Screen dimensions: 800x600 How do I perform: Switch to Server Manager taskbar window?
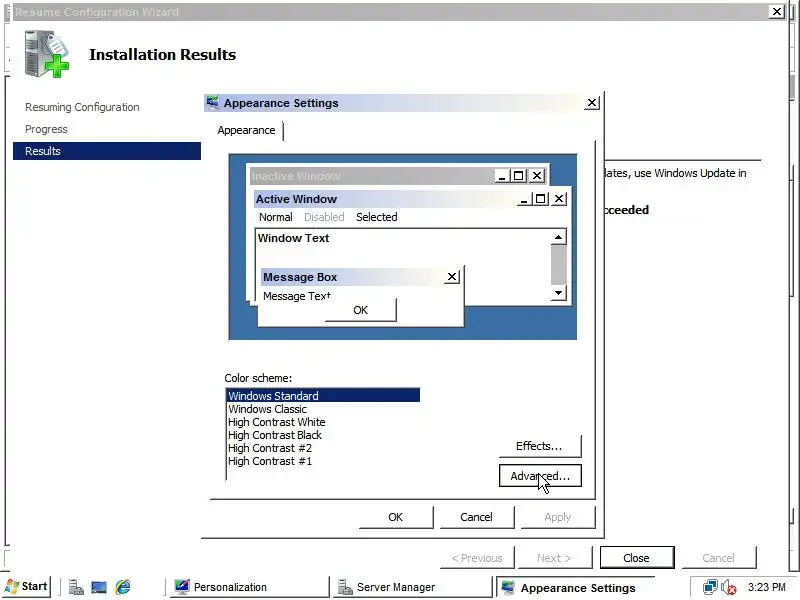pyautogui.click(x=412, y=587)
